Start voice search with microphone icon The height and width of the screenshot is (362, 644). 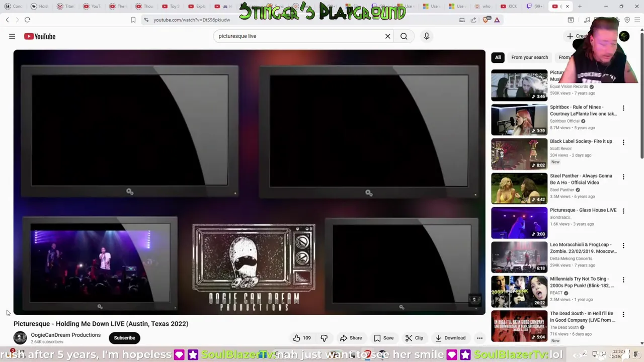coord(426,36)
